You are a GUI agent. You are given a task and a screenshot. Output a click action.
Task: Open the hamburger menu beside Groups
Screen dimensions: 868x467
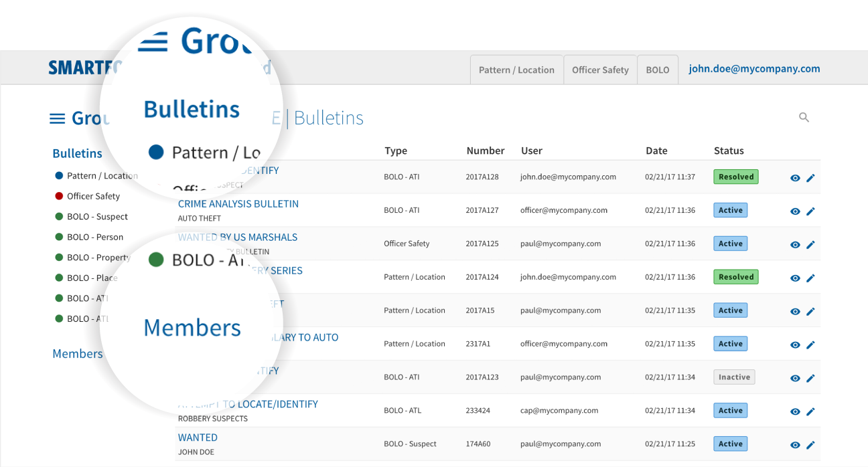click(x=58, y=118)
